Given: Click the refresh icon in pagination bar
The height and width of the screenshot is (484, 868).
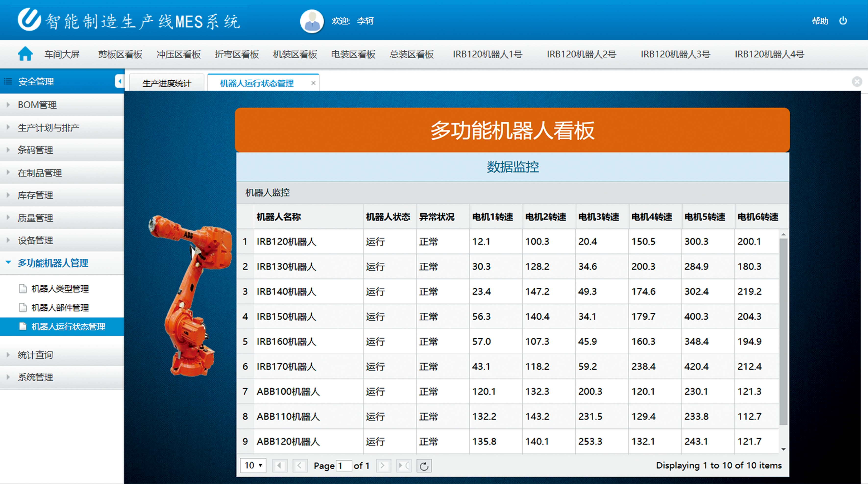Looking at the screenshot, I should [424, 466].
